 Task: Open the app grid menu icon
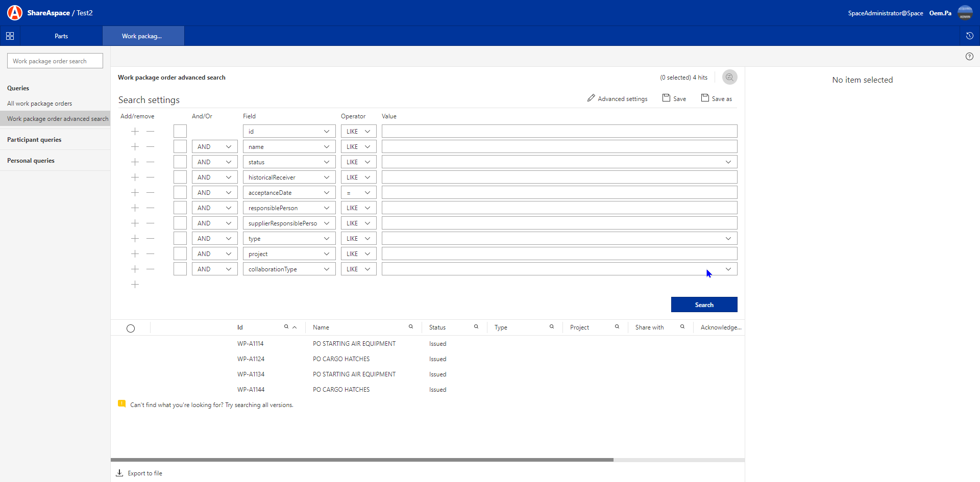coord(10,36)
